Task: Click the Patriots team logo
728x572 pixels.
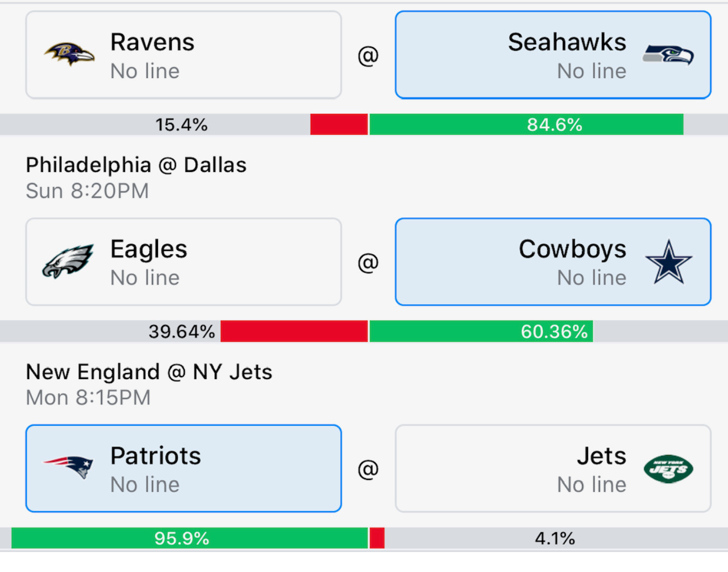Action: [68, 467]
